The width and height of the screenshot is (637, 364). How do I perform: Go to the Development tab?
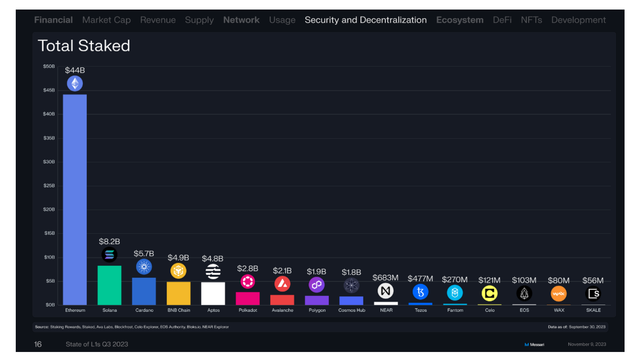pos(579,20)
